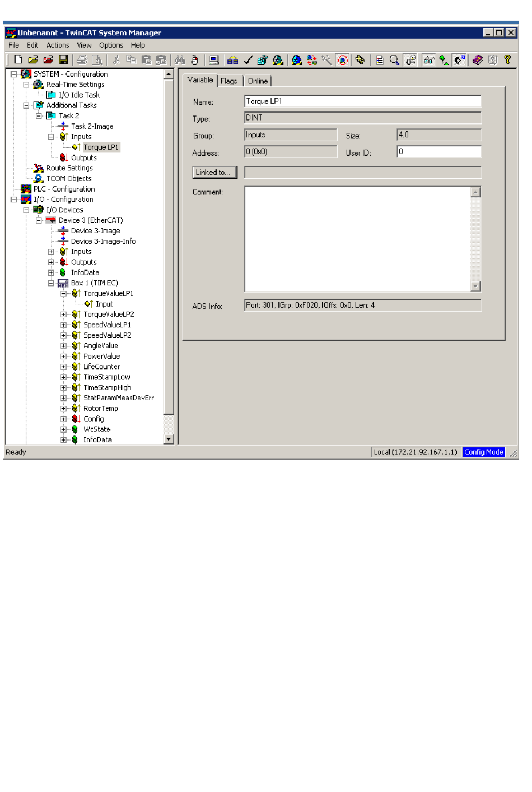Collapse the Task 2 node
Screen dimensions: 532x792
coord(39,116)
